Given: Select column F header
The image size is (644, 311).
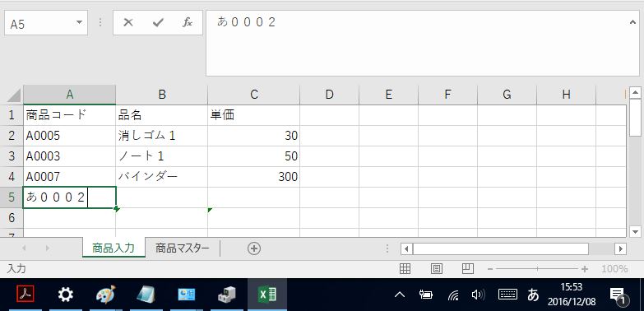Looking at the screenshot, I should [x=447, y=95].
